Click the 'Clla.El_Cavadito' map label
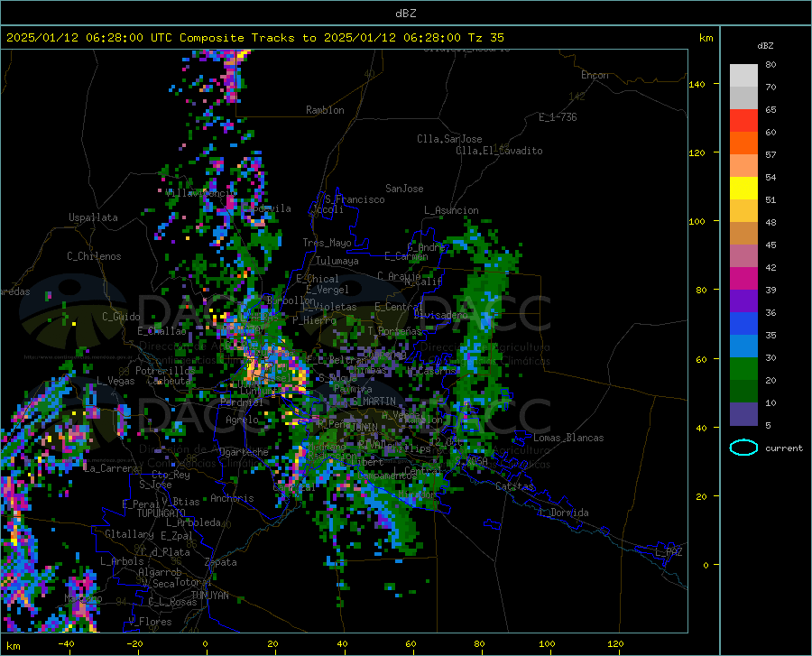 (499, 151)
